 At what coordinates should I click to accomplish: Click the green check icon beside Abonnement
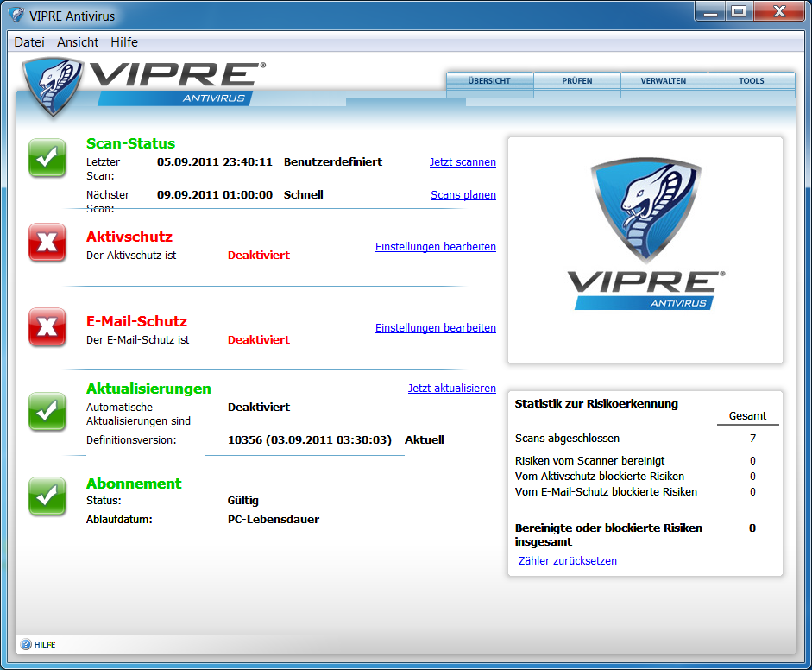coord(47,496)
